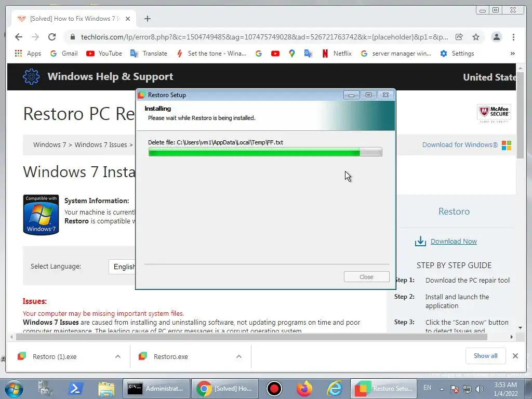Open the Netflix bookmark
This screenshot has height=399, width=532.
tap(337, 54)
